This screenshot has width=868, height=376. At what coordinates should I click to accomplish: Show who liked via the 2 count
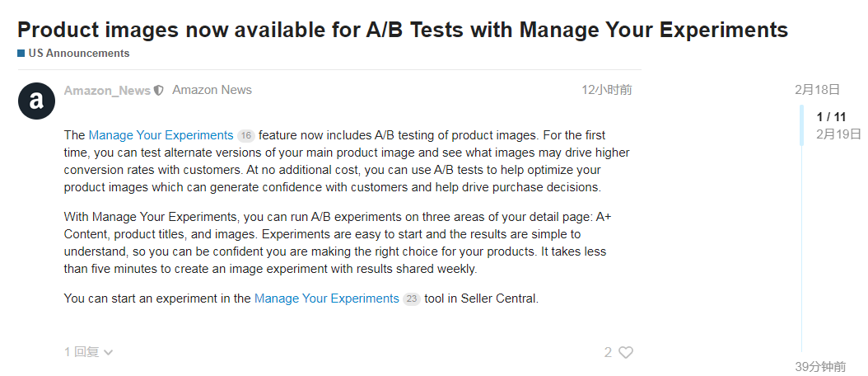tap(608, 352)
